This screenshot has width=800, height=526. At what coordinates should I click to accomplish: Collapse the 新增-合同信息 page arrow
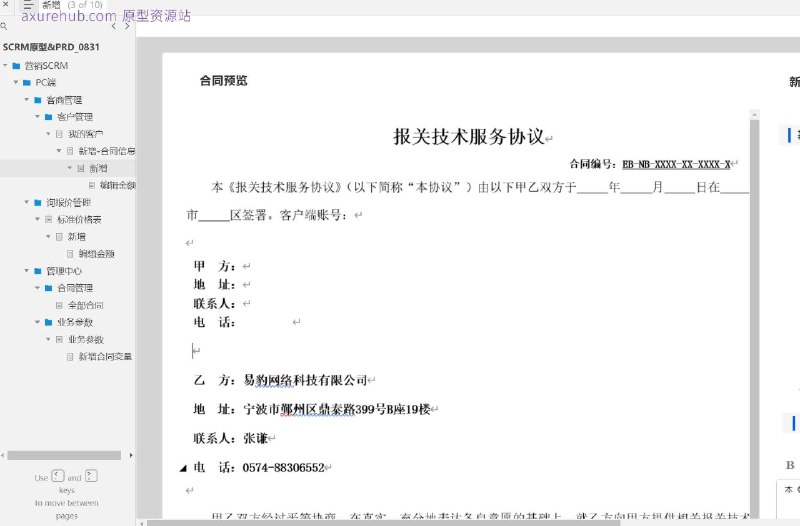click(x=59, y=151)
